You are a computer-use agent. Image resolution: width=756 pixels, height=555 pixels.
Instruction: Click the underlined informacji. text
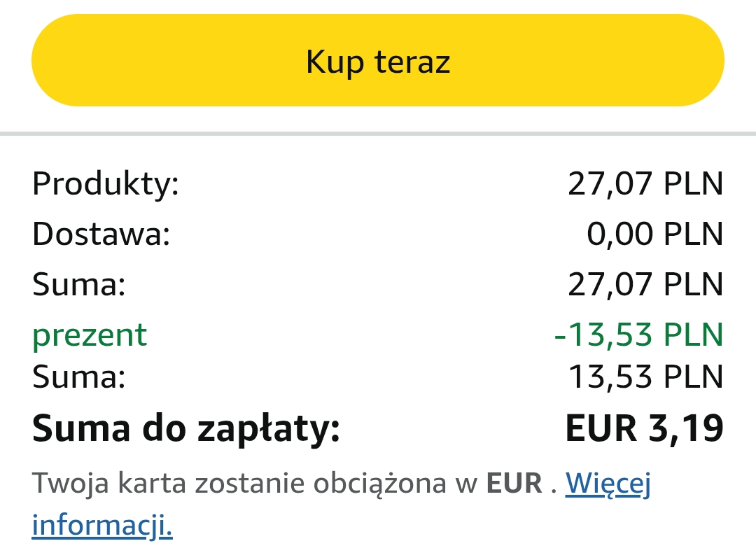pos(102,525)
